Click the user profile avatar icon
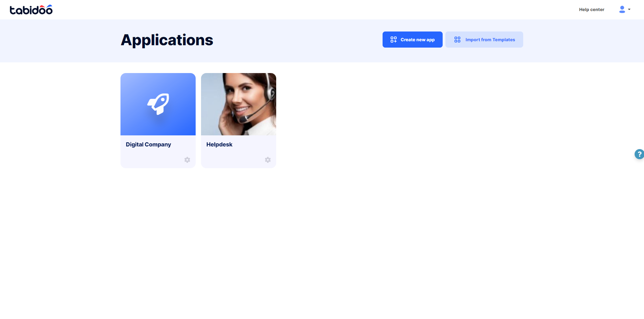Image resolution: width=644 pixels, height=319 pixels. coord(622,9)
